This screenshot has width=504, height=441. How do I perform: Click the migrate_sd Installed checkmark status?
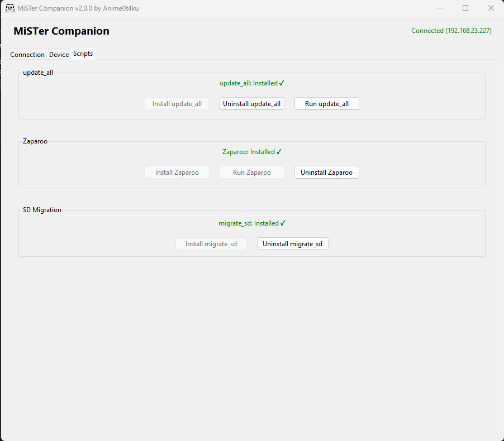[x=252, y=223]
